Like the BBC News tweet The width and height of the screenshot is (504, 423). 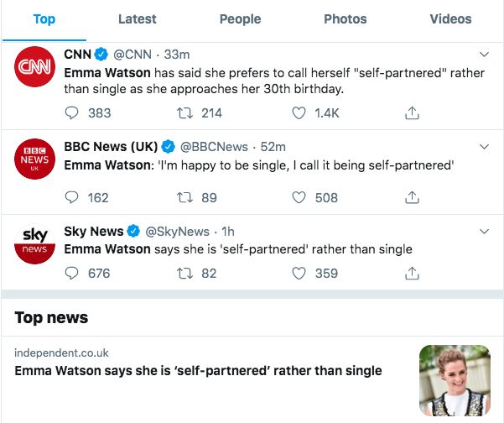299,197
